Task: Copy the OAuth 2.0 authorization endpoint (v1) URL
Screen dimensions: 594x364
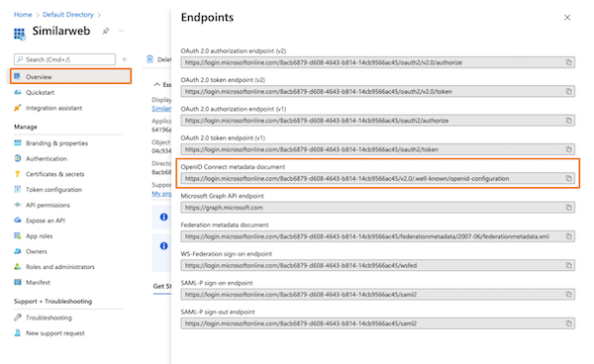Action: tap(568, 121)
